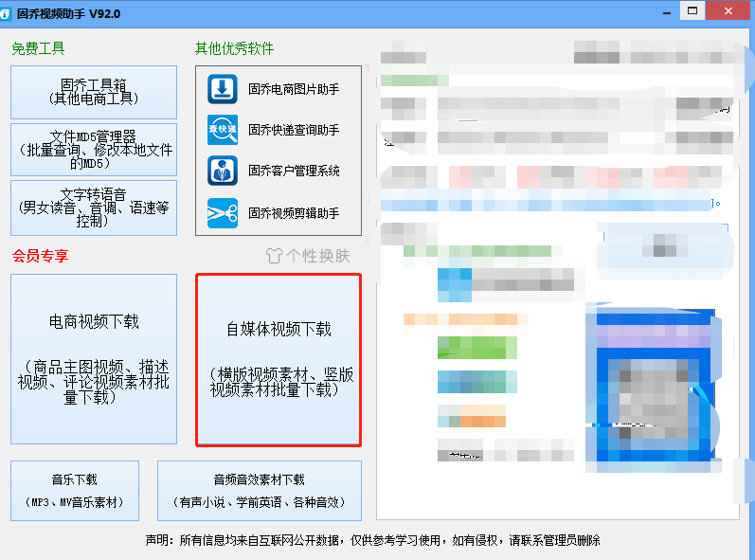Click the shirt icon beside 个性换肤
Viewport: 755px width, 560px height.
[x=275, y=256]
